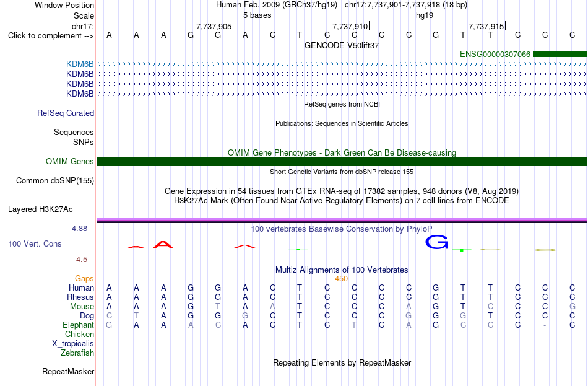Select the Dog alignment row label

click(87, 316)
